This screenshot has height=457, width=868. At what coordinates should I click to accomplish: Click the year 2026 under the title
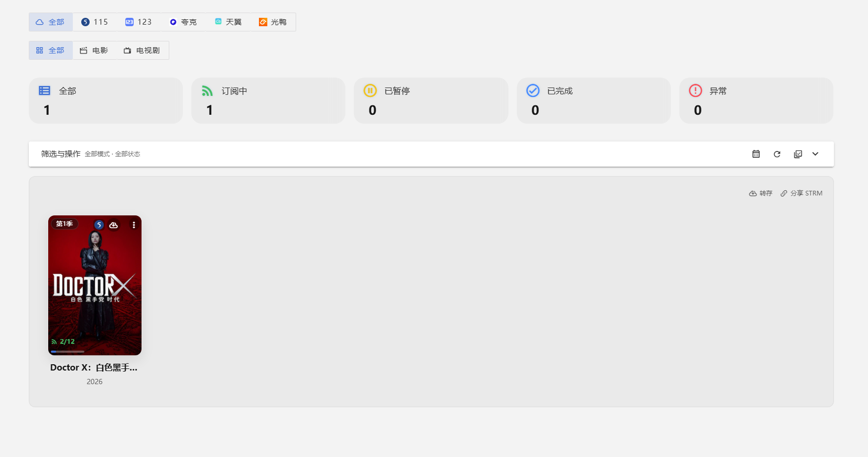tap(94, 382)
